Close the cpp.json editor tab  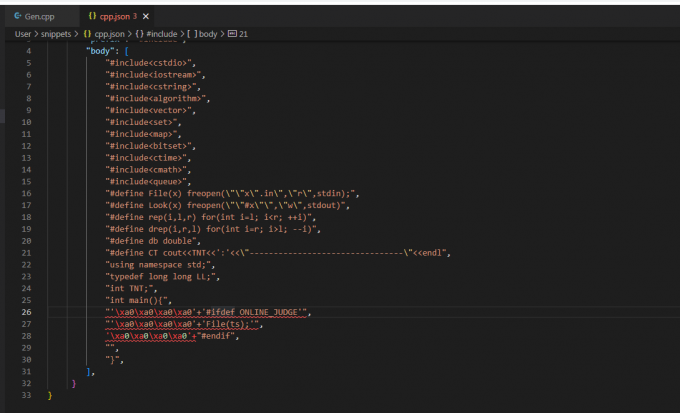coord(147,17)
